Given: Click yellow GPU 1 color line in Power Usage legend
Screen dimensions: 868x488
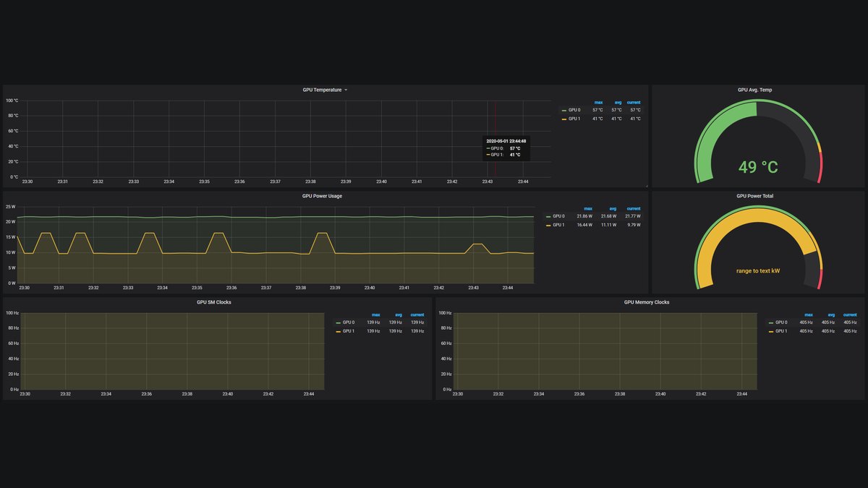Looking at the screenshot, I should 548,225.
